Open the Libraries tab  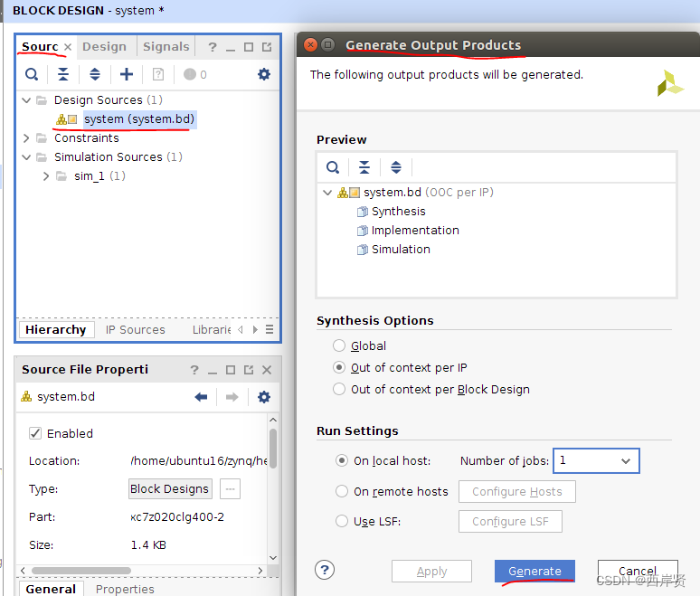click(212, 329)
